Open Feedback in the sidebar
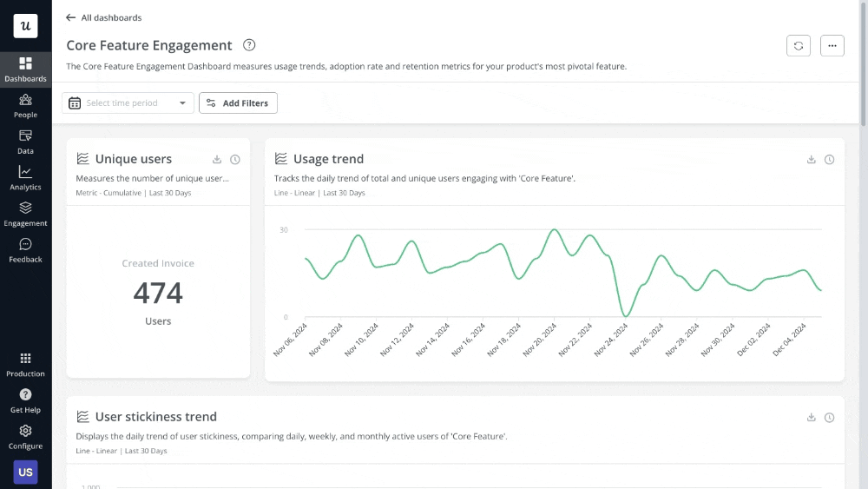 pyautogui.click(x=25, y=251)
